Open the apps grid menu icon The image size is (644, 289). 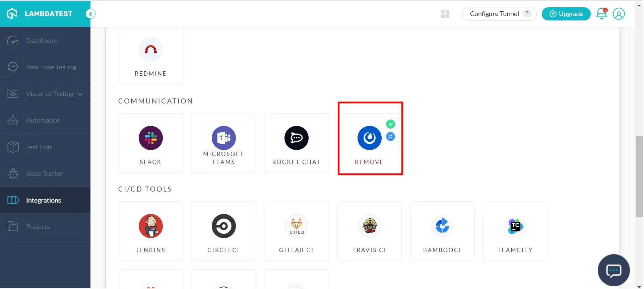pyautogui.click(x=445, y=14)
